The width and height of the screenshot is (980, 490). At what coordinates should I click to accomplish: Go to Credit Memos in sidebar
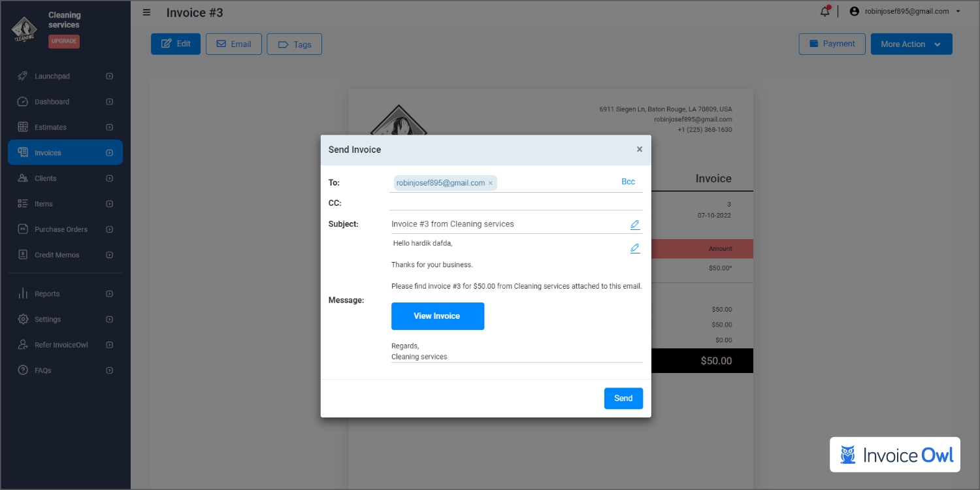(x=57, y=255)
